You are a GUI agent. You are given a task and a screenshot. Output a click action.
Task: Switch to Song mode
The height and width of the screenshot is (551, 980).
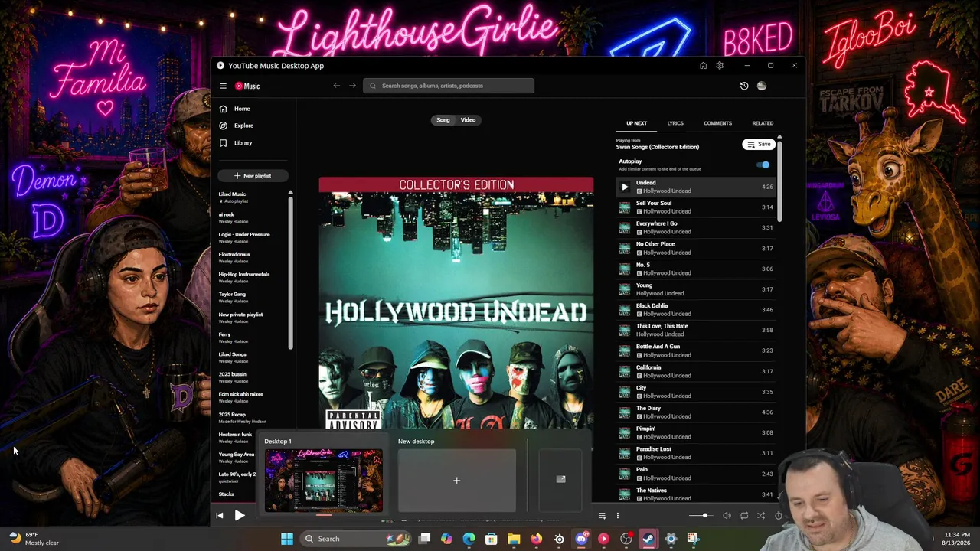click(x=443, y=120)
